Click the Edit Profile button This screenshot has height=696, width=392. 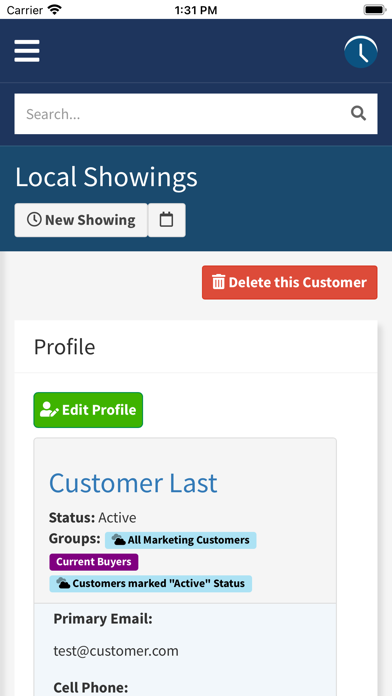88,410
